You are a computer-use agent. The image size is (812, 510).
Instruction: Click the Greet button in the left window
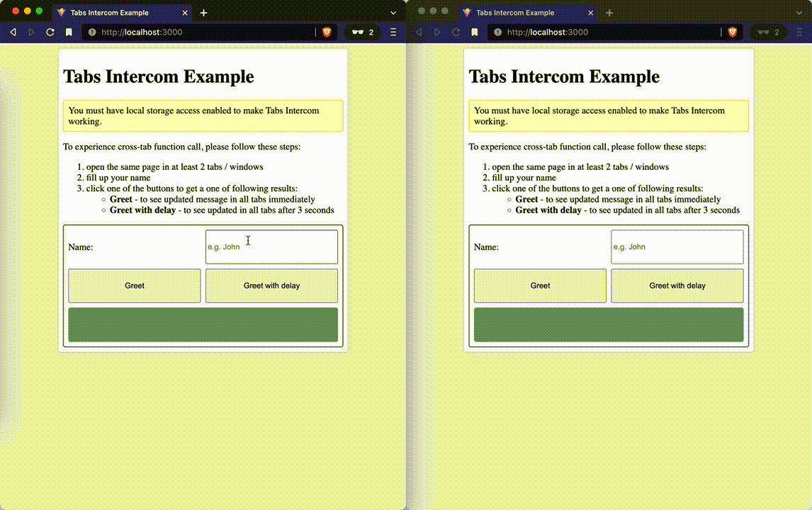coord(134,285)
